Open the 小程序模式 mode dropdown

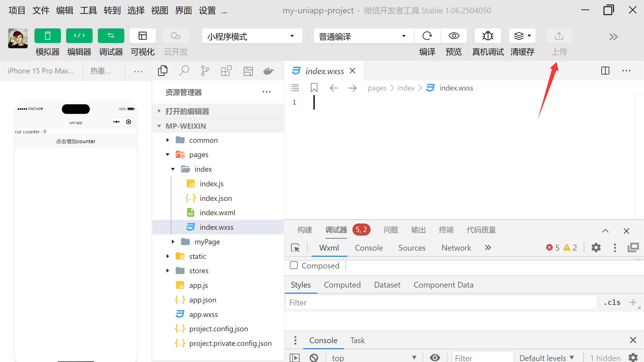pyautogui.click(x=252, y=36)
